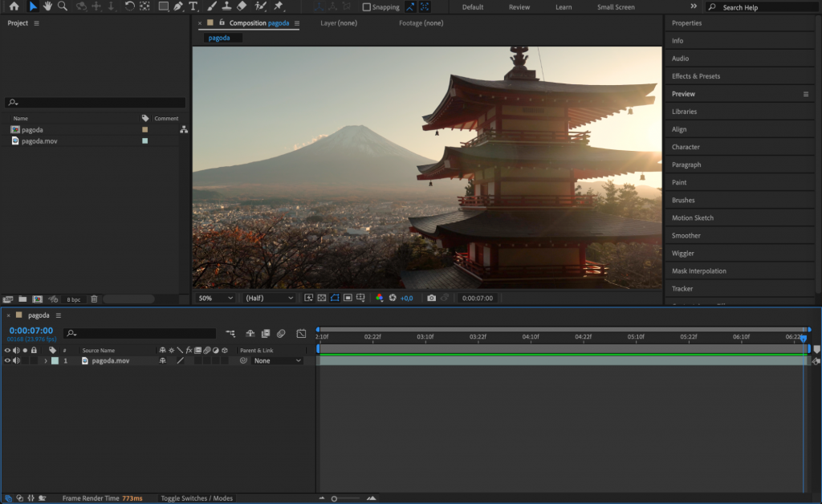
Task: Select the Puppet Pin tool
Action: (279, 6)
